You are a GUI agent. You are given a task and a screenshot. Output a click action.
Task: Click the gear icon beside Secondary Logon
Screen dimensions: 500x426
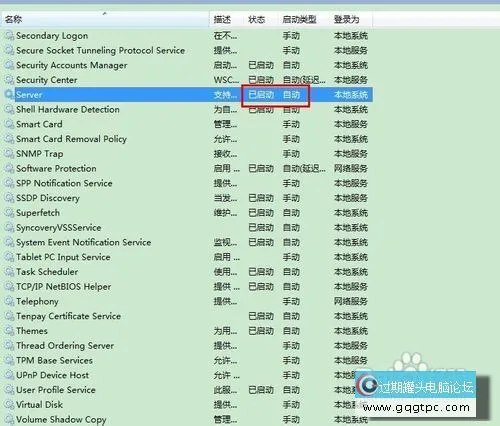point(9,35)
